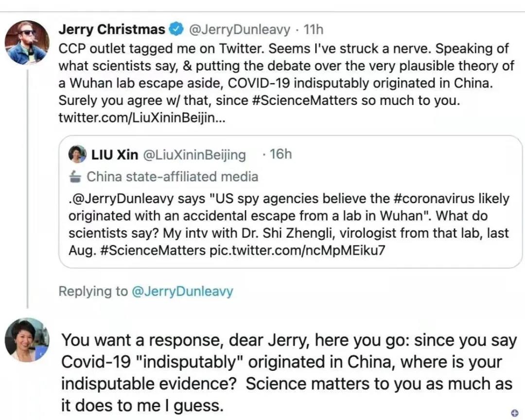Open the pic.twitter.com/ncMpMEiku7 link
The width and height of the screenshot is (525, 420).
(293, 251)
